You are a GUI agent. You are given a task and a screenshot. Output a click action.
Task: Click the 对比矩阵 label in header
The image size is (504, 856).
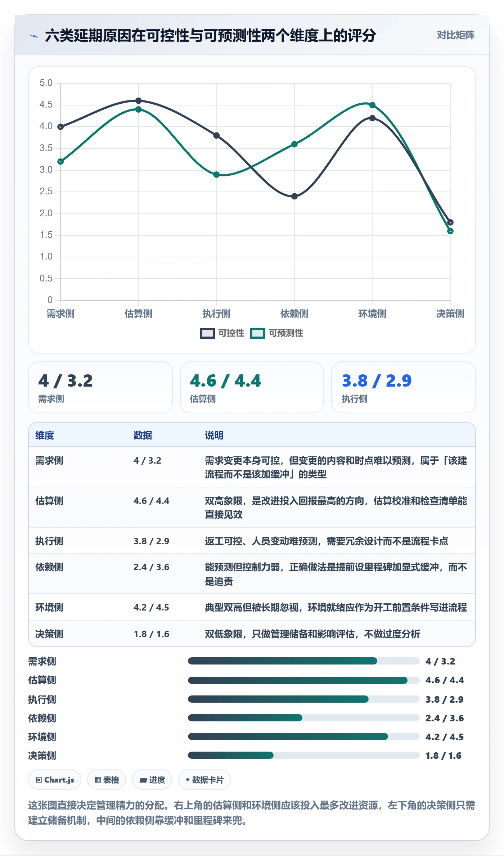pos(455,35)
